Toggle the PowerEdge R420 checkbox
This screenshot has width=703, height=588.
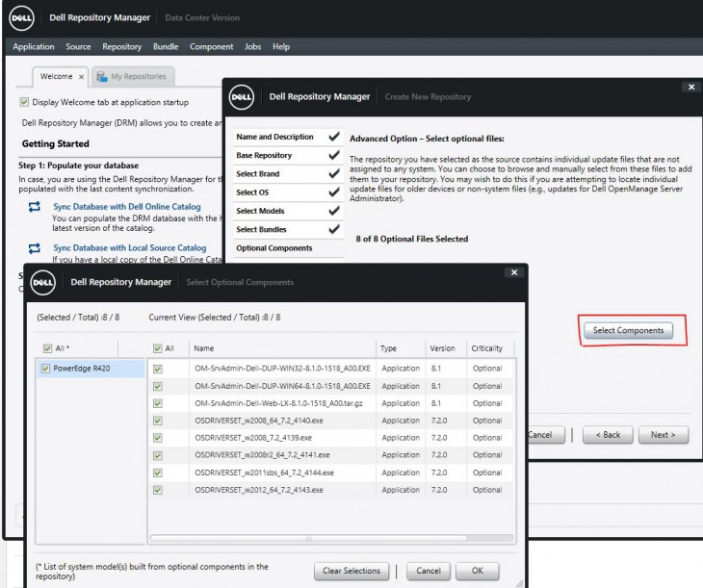[x=46, y=369]
